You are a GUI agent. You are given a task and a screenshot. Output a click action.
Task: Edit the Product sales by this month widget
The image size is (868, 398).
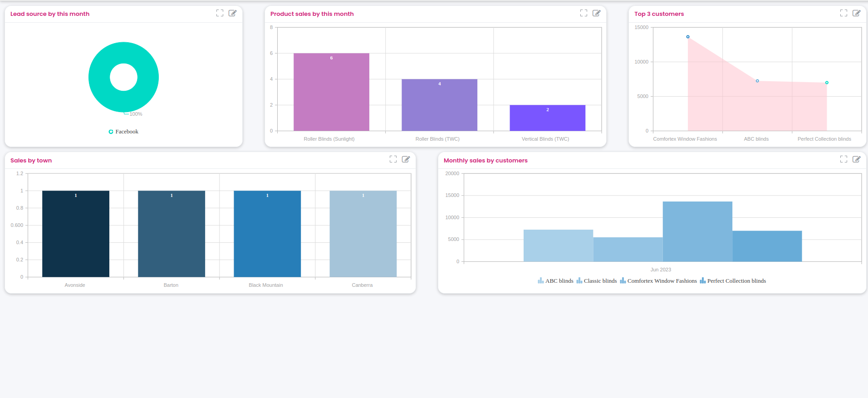[596, 13]
